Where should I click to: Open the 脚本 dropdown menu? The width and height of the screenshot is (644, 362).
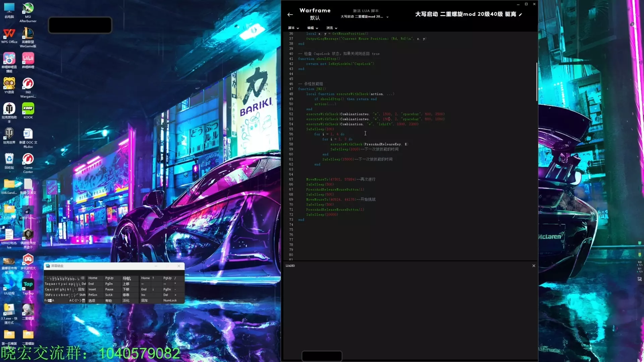(x=293, y=28)
